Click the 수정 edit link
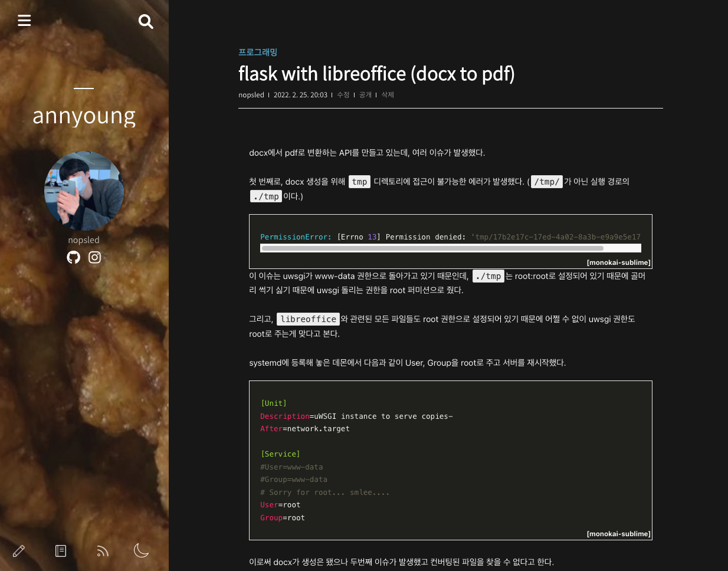 tap(343, 95)
